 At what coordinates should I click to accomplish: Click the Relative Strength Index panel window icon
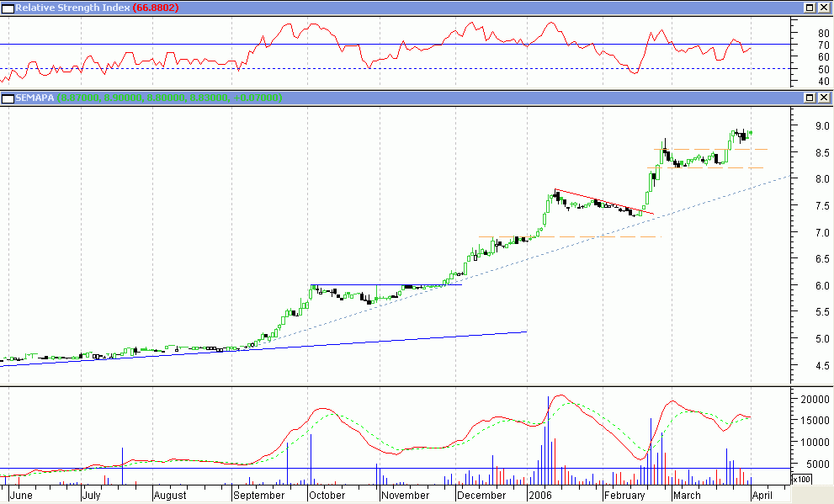click(x=8, y=8)
